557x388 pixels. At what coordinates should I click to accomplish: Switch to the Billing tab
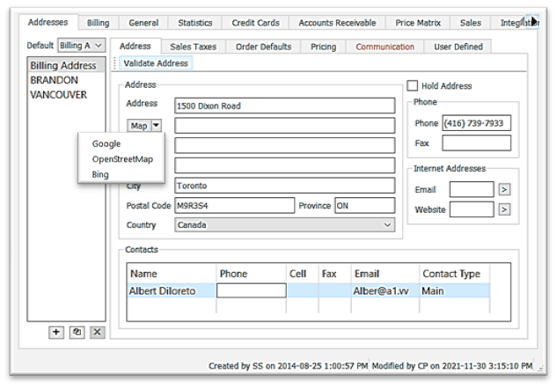tap(98, 23)
